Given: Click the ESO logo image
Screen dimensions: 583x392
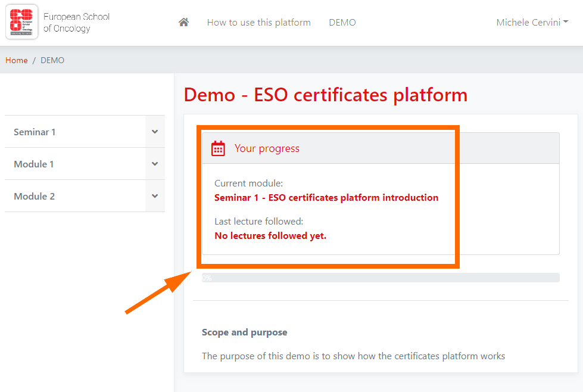Looking at the screenshot, I should pos(22,22).
